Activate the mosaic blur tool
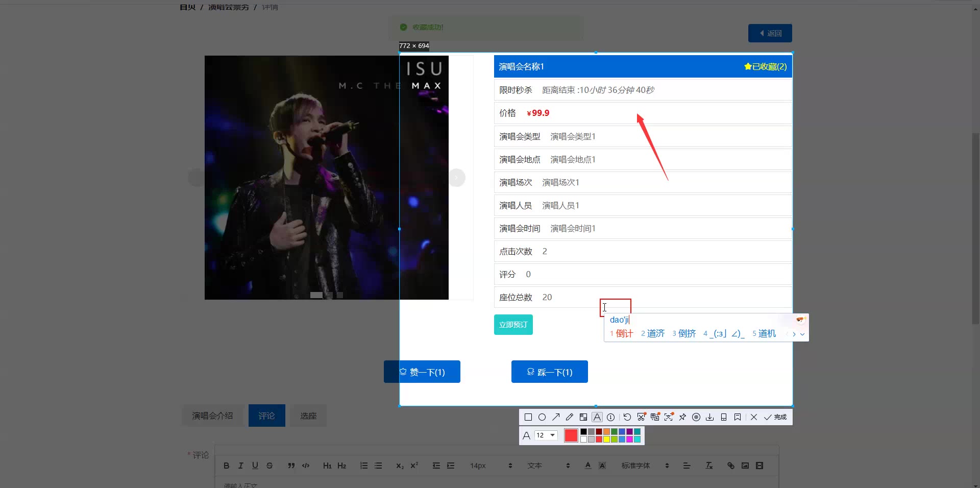Screen dimensions: 980x488 [583, 417]
